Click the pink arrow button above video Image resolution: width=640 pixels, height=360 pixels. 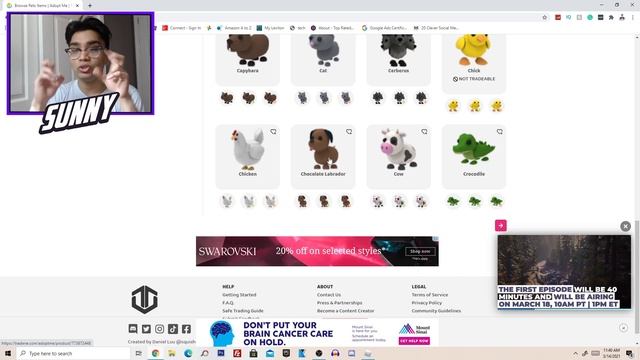pos(501,225)
